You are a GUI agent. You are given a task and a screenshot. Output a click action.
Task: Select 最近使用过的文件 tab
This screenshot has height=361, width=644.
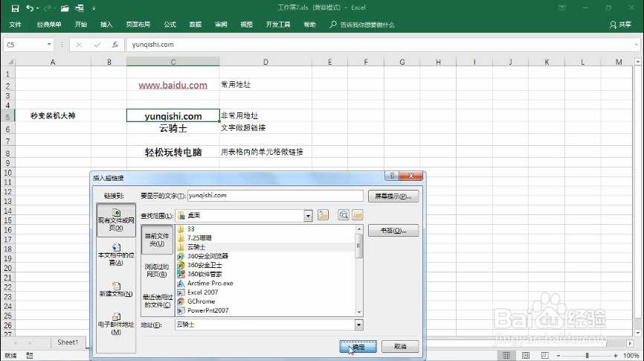coord(157,301)
